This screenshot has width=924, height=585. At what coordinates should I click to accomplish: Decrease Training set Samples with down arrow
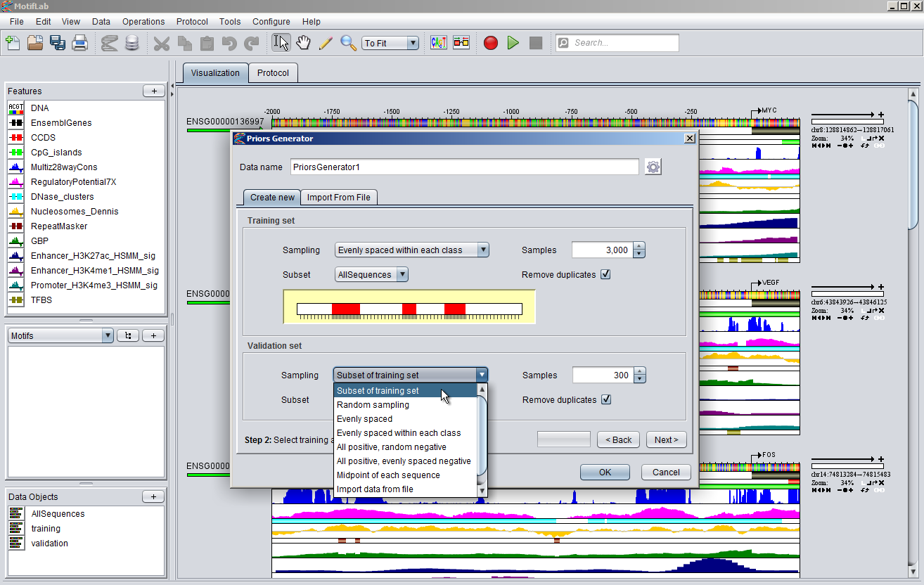[639, 254]
